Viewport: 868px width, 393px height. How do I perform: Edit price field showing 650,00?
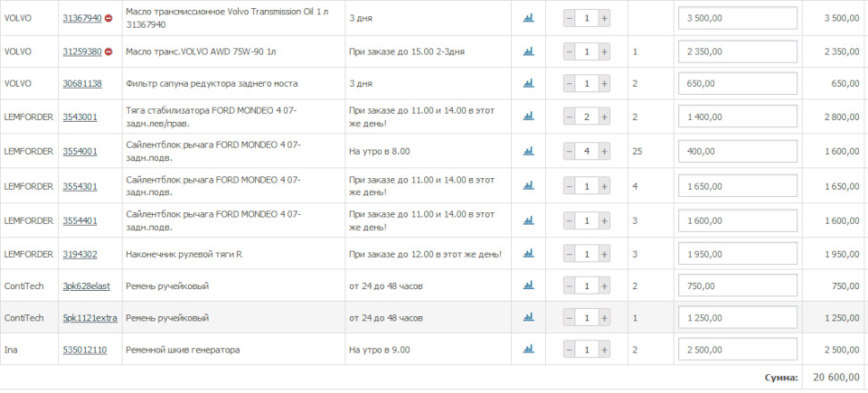pos(738,84)
